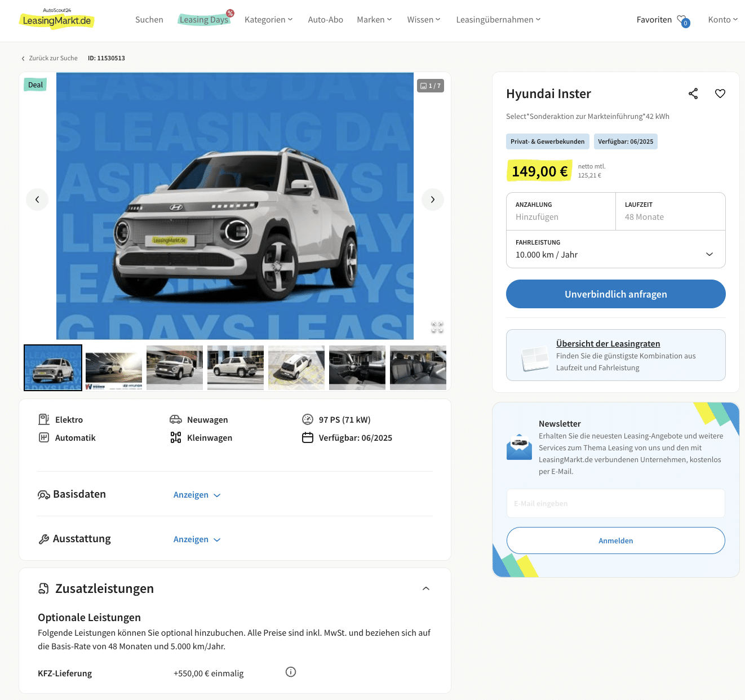The width and height of the screenshot is (745, 700).
Task: Select the Laufzeit 48 Monate field
Action: 671,211
